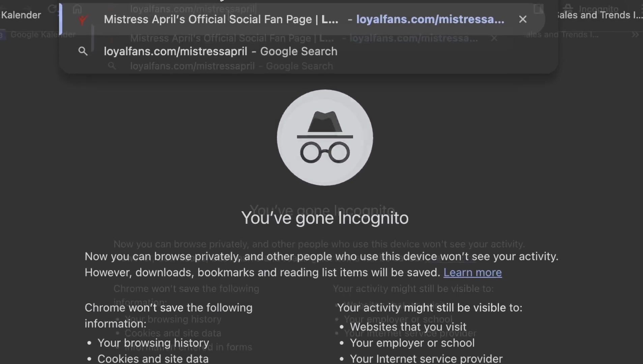Open the Sales and Trends bookmark
The height and width of the screenshot is (364, 643).
(599, 15)
